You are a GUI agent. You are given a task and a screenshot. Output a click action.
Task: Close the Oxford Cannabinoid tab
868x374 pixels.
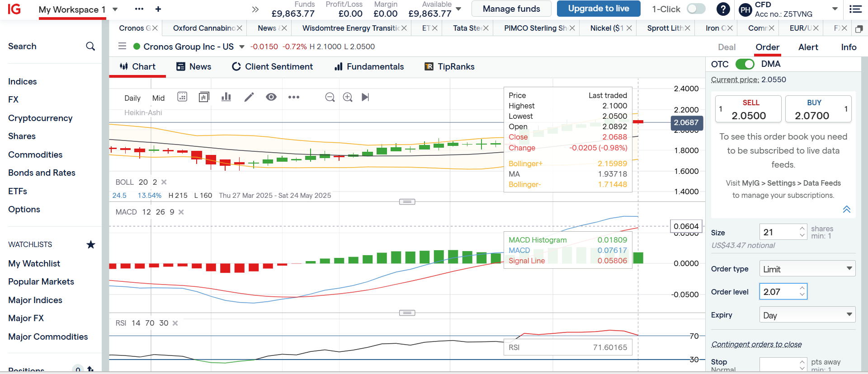240,28
